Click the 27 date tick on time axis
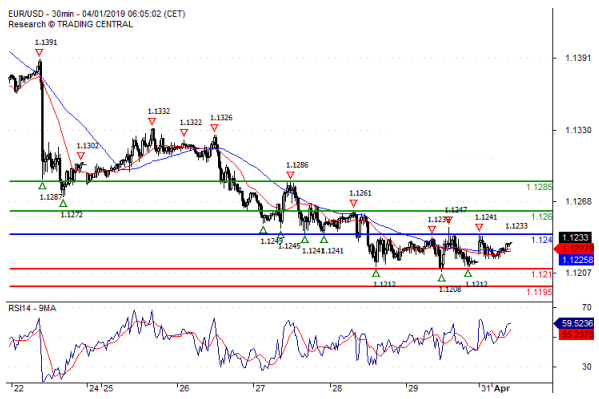Image resolution: width=599 pixels, height=399 pixels. (x=260, y=389)
